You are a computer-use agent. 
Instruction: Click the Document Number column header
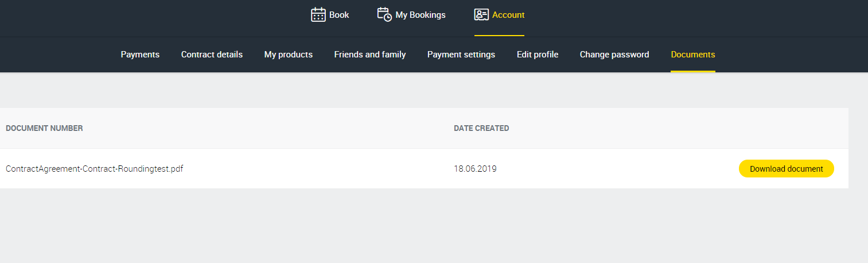tap(44, 129)
